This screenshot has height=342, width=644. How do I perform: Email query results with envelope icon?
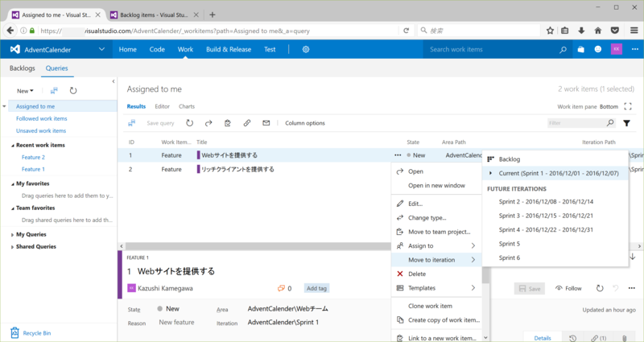point(266,123)
